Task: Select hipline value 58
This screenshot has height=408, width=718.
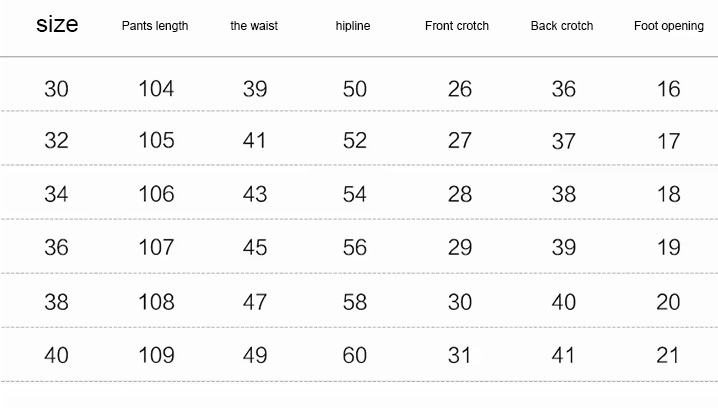Action: 355,302
